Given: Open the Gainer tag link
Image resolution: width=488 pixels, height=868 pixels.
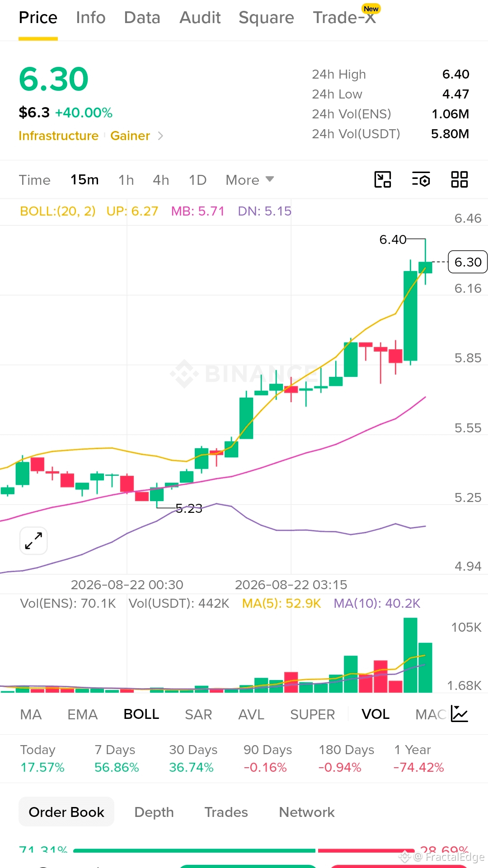Looking at the screenshot, I should click(x=130, y=136).
